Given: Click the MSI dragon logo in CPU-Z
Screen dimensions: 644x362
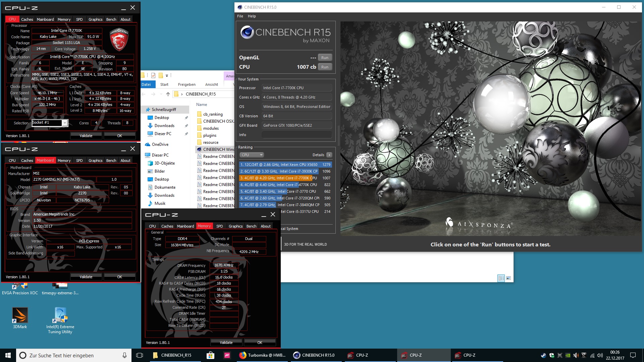Looking at the screenshot, I should [x=119, y=40].
